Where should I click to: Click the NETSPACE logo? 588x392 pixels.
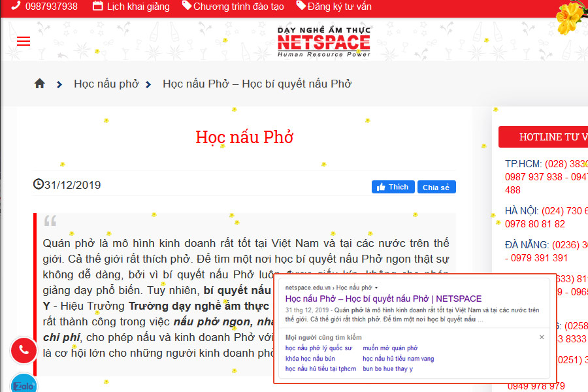pyautogui.click(x=323, y=42)
